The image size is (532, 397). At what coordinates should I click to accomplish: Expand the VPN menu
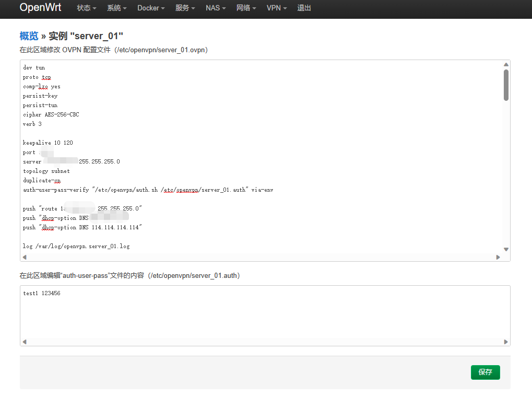pos(277,8)
